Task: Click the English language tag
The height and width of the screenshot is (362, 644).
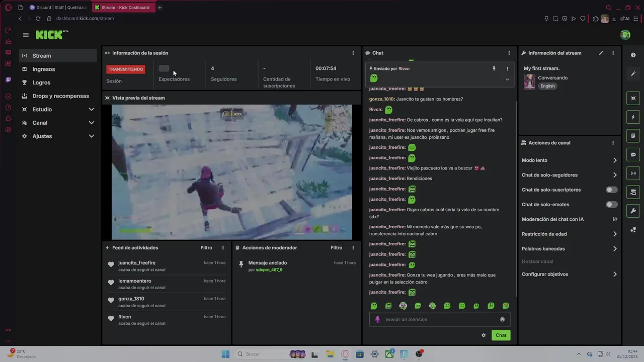Action: pos(548,86)
